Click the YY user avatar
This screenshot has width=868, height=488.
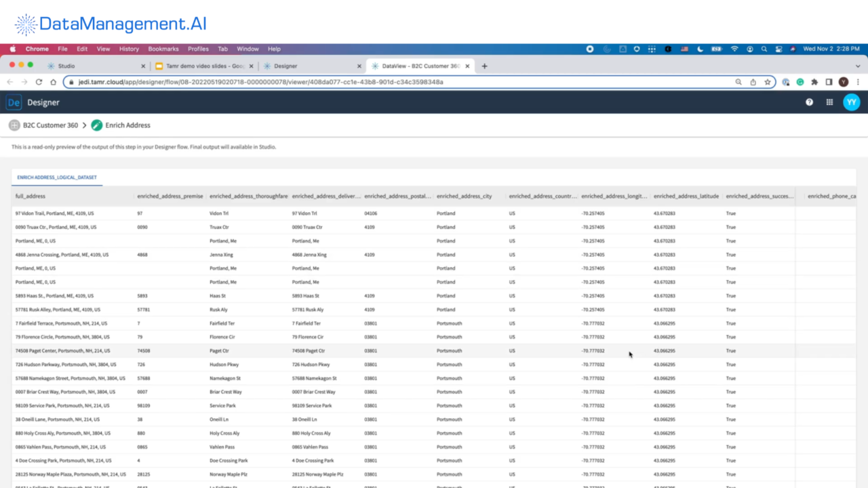coord(852,102)
